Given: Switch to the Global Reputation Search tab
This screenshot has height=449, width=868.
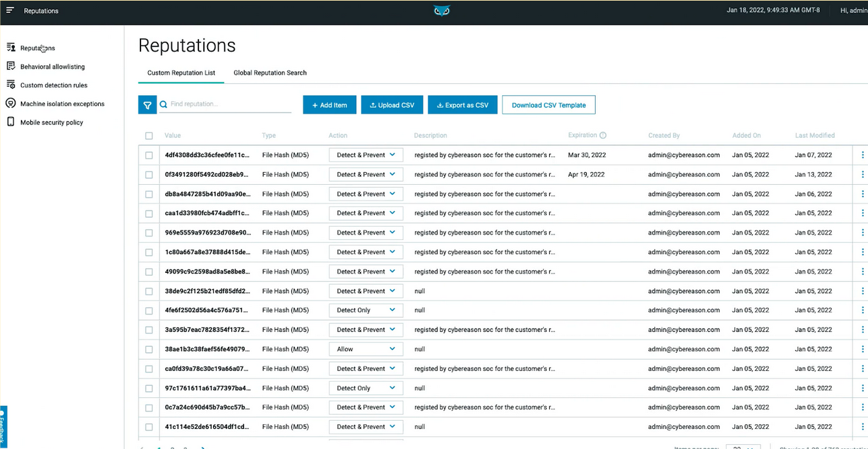Looking at the screenshot, I should click(270, 73).
